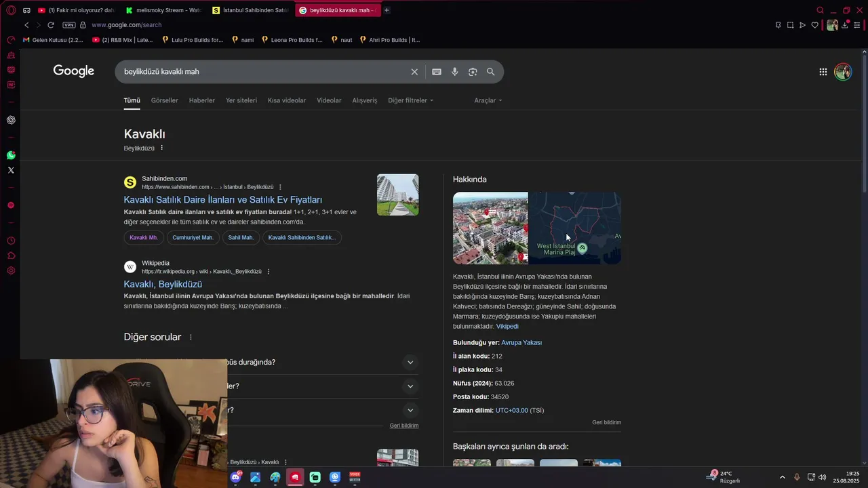Switch to the melismoky Stream Kick tab
Screen dimensions: 868x488
pyautogui.click(x=163, y=10)
